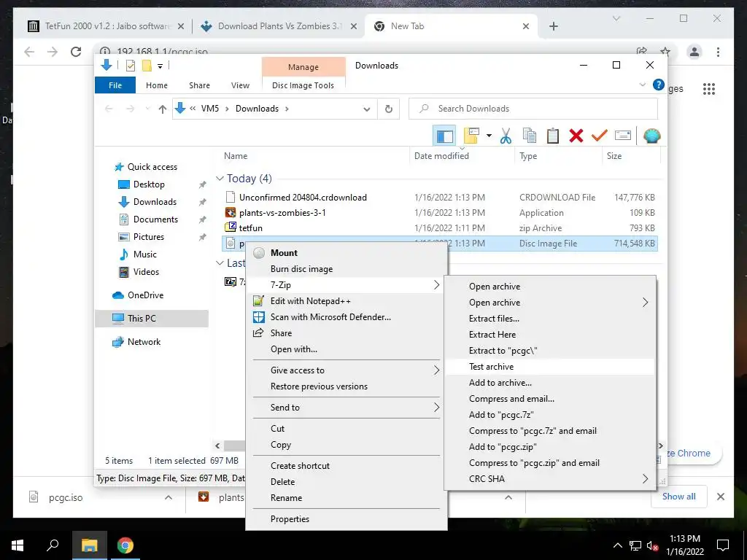Click the muted volume tray icon
The image size is (747, 560).
coord(652,545)
